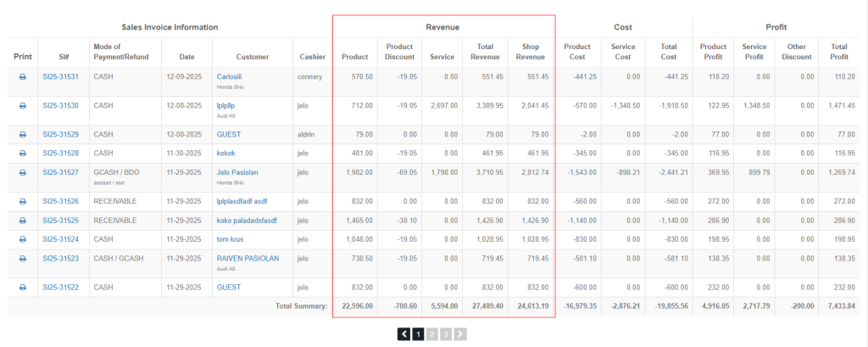Click print icon for invoice SI25-31531
The image size is (868, 347).
tap(23, 76)
